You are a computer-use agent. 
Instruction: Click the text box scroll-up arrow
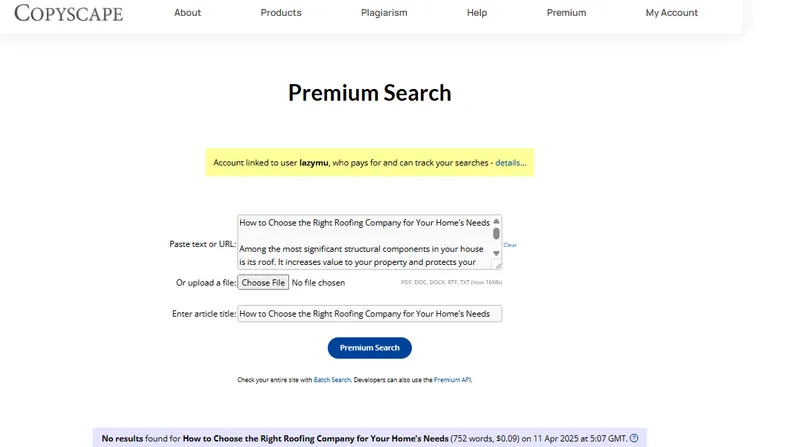tap(496, 221)
